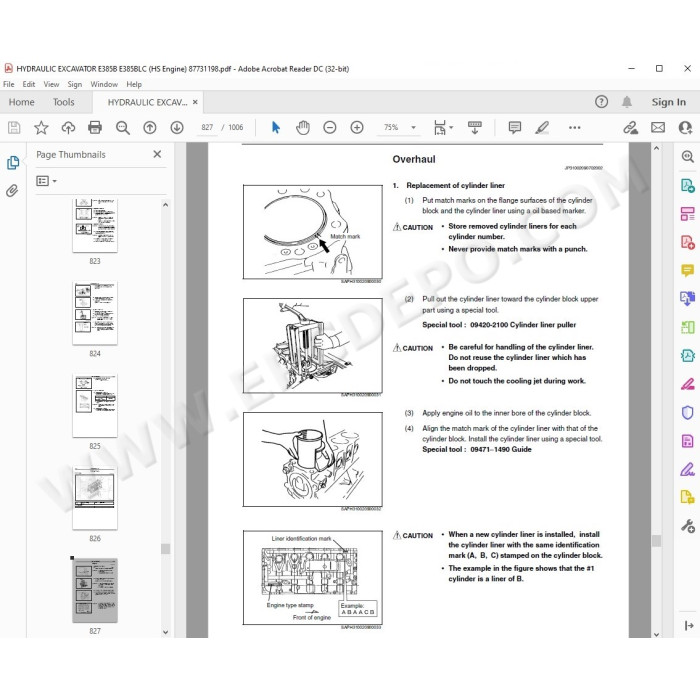Open the Edit menu

pos(29,84)
